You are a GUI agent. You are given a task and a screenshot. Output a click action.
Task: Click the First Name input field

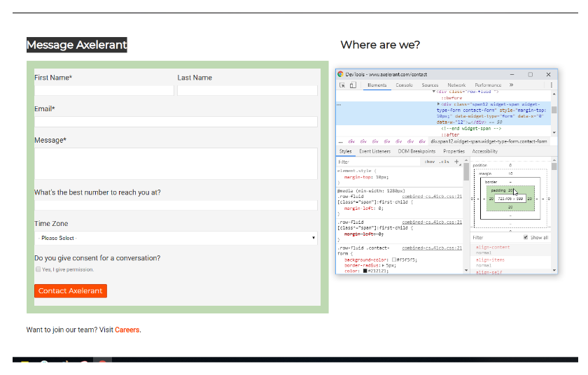point(104,90)
